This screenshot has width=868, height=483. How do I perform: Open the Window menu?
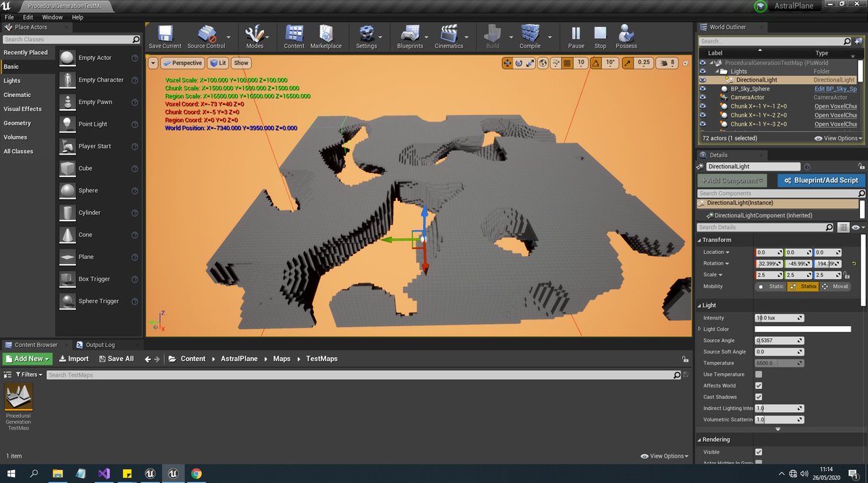(x=52, y=17)
